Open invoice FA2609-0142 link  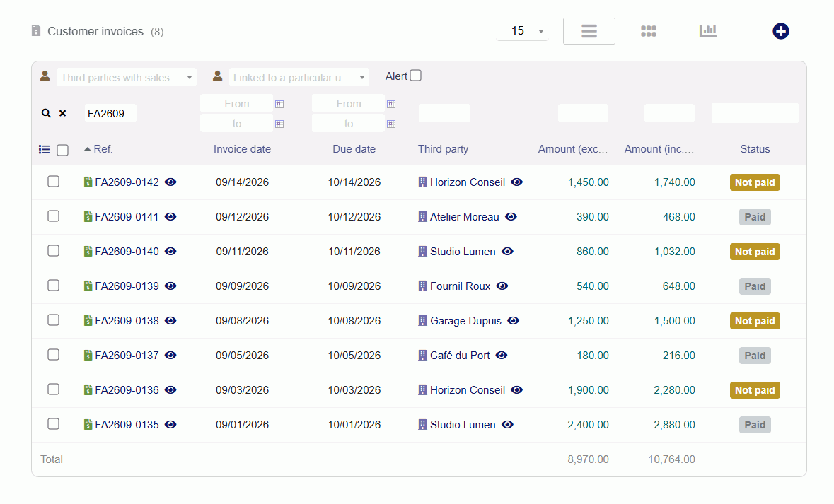[x=127, y=182]
